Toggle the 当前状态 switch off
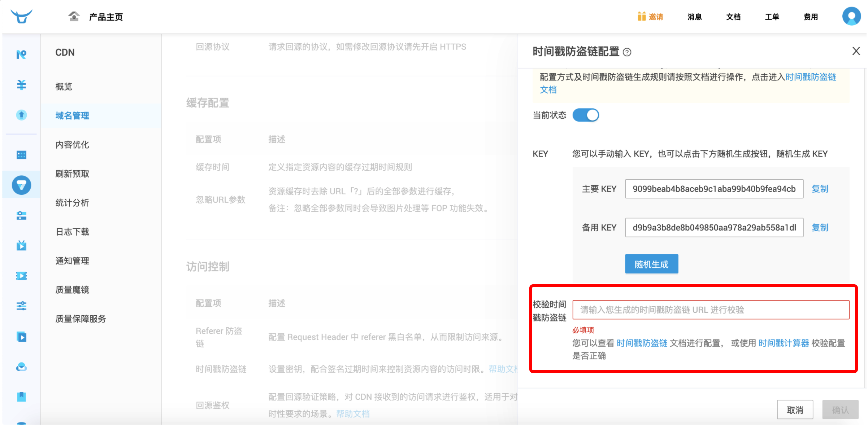This screenshot has height=425, width=868. coord(586,115)
